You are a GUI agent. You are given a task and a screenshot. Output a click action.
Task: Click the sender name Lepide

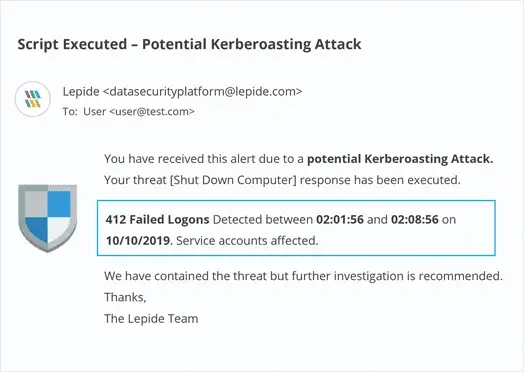81,91
